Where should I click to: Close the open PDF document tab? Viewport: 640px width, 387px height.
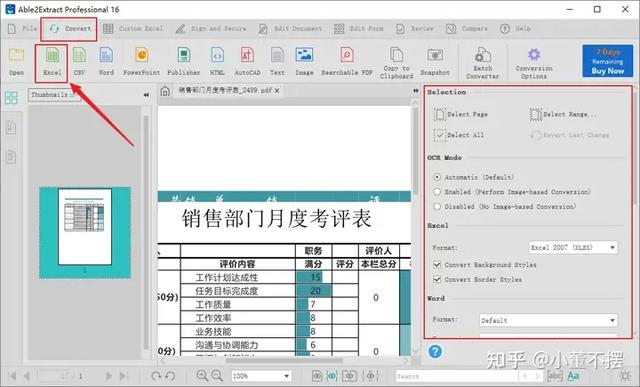277,91
